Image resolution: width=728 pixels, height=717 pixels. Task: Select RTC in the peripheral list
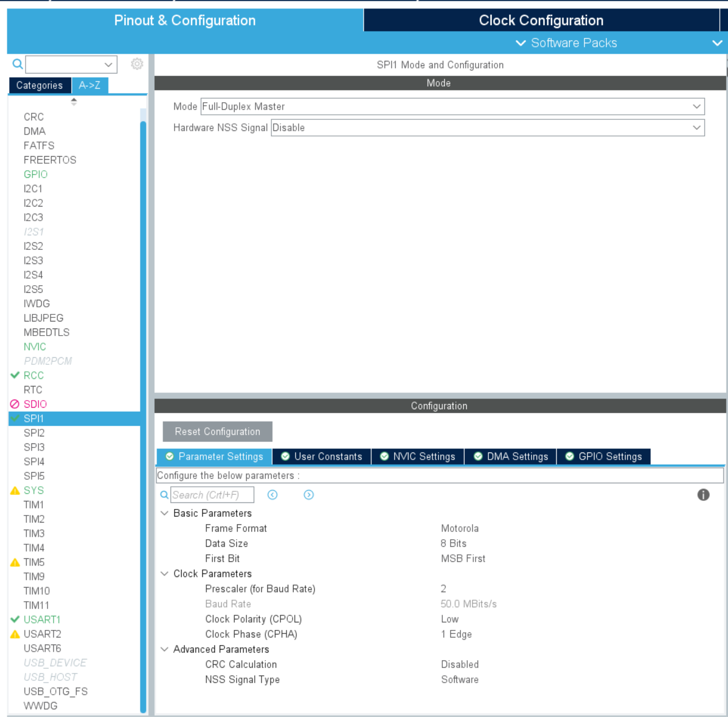(x=33, y=389)
